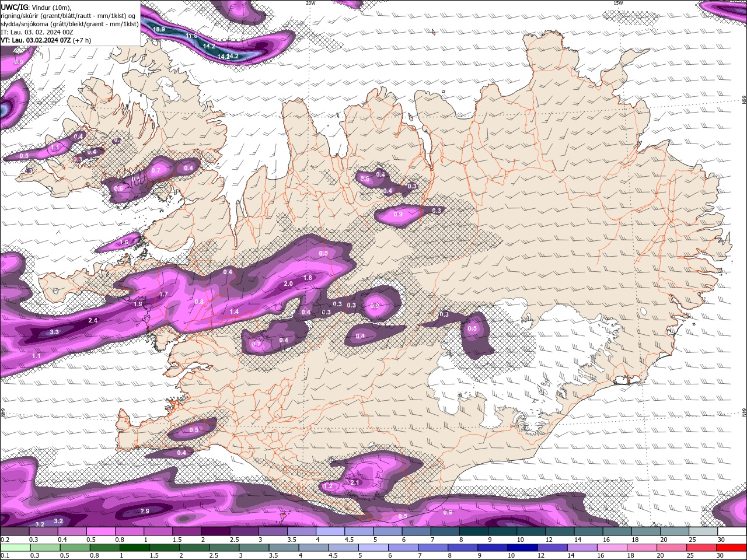Select the 'slydda/snjókoma (grátt/bleikt/grænt' description line
747x560 pixels.
tap(69, 24)
